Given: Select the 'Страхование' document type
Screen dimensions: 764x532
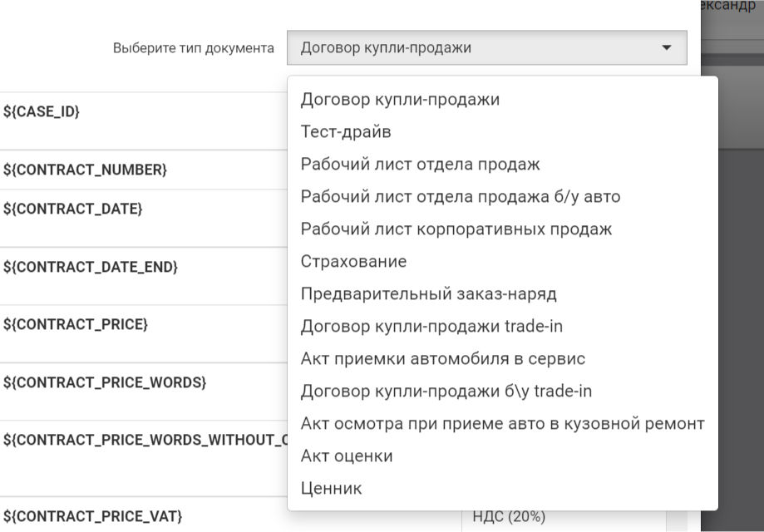Looking at the screenshot, I should tap(353, 262).
